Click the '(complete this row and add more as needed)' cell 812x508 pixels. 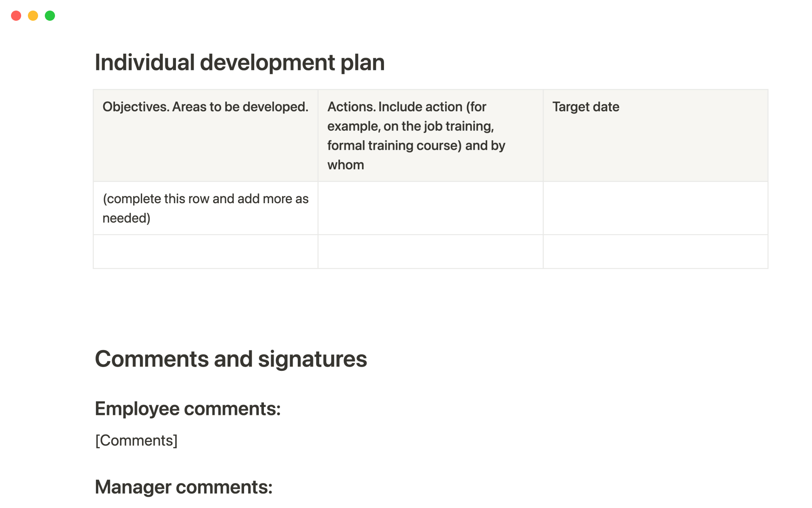(x=206, y=208)
